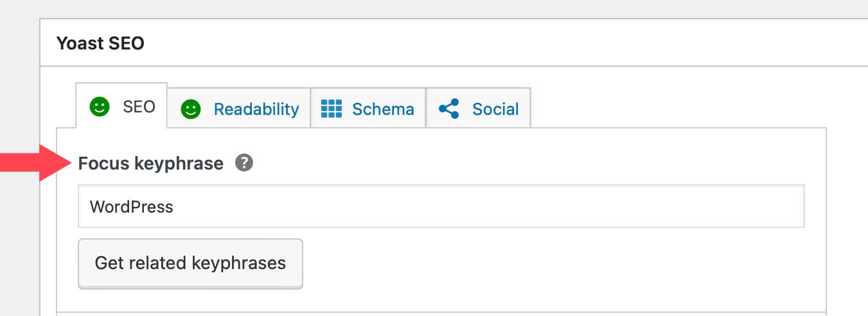The image size is (868, 316).
Task: Click the word WordPress in the keyphrase field
Action: click(132, 207)
